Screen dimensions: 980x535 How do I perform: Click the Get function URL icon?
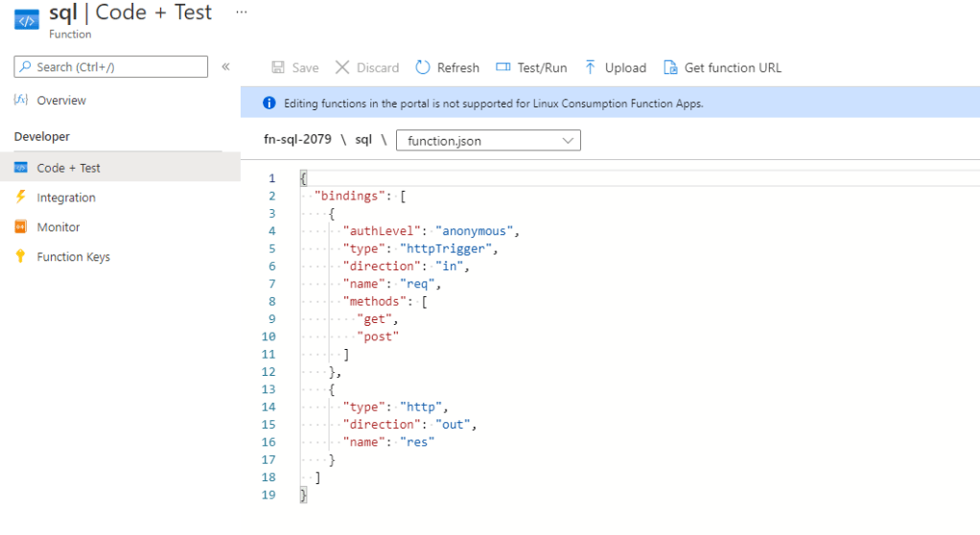(670, 68)
